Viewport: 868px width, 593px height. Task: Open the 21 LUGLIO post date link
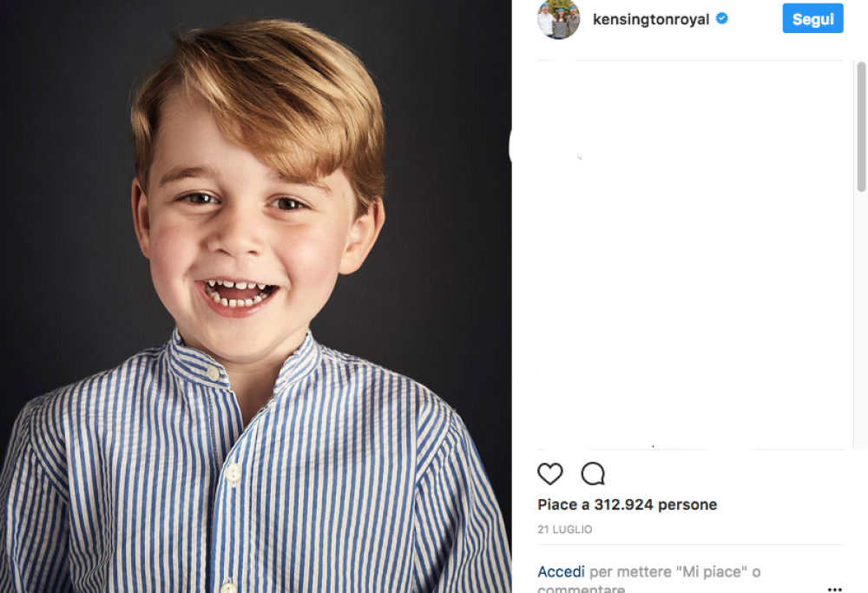pos(565,530)
